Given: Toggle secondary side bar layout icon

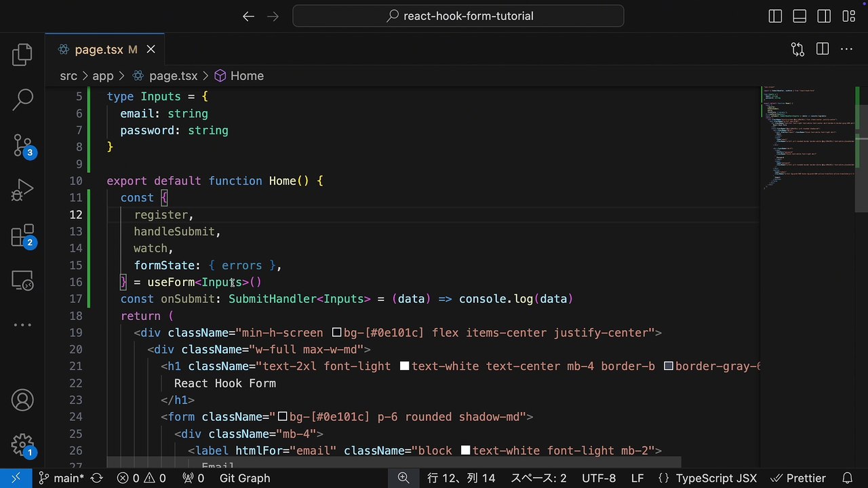Looking at the screenshot, I should (824, 16).
